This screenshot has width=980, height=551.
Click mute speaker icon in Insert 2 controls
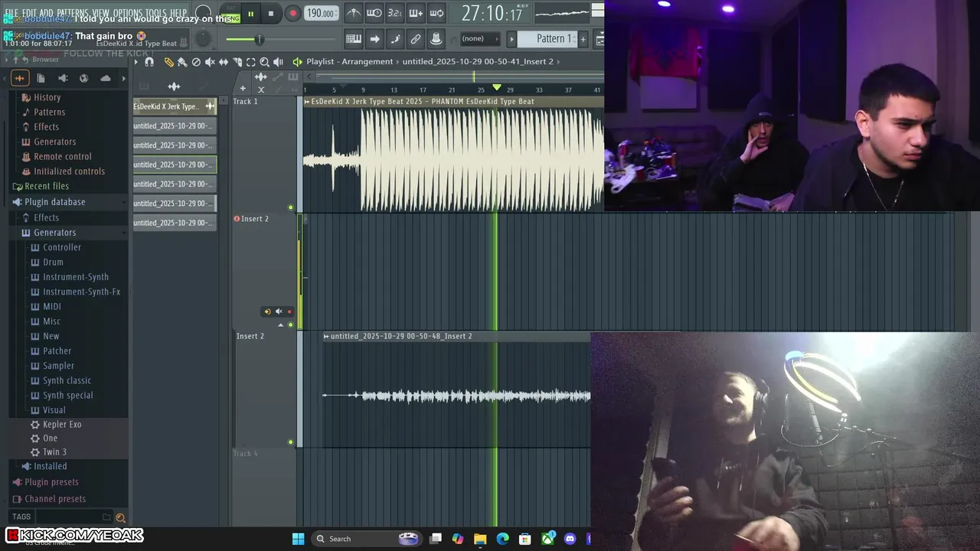[279, 311]
